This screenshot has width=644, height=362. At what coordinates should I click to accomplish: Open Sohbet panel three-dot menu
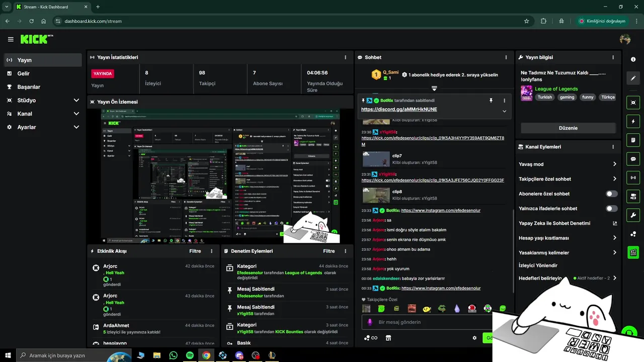click(x=507, y=57)
